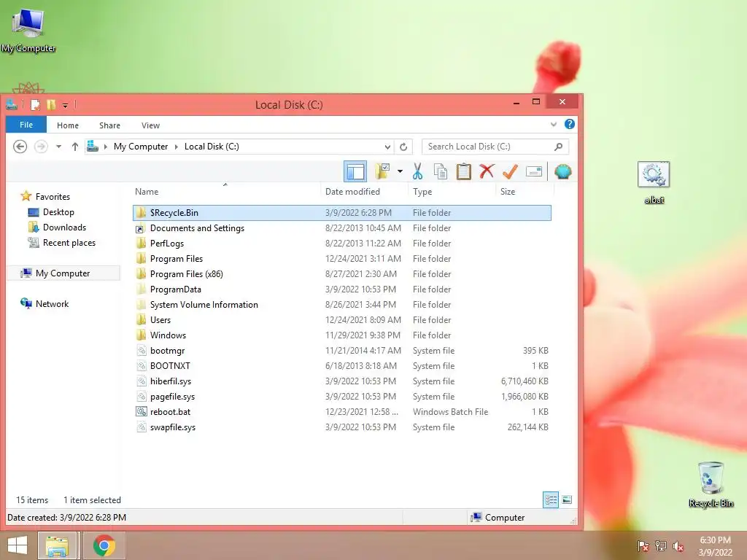Select the $Recycle.Bin folder
This screenshot has height=560, width=747.
coord(341,213)
